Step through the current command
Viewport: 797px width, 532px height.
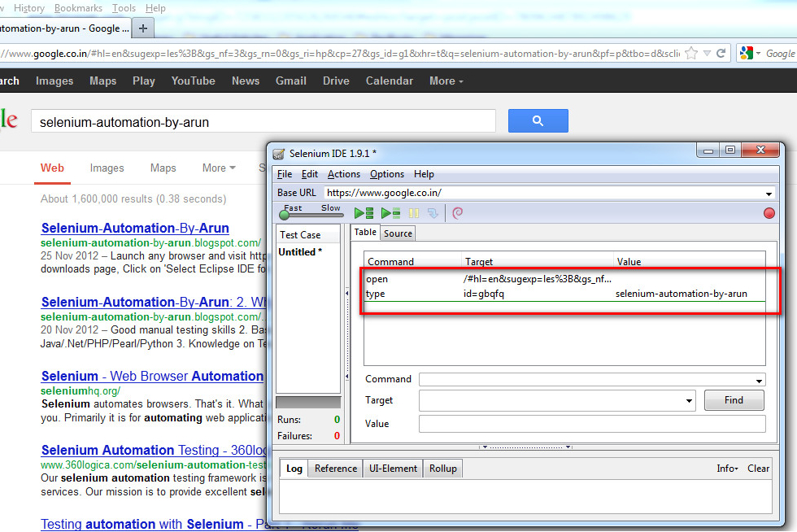433,212
